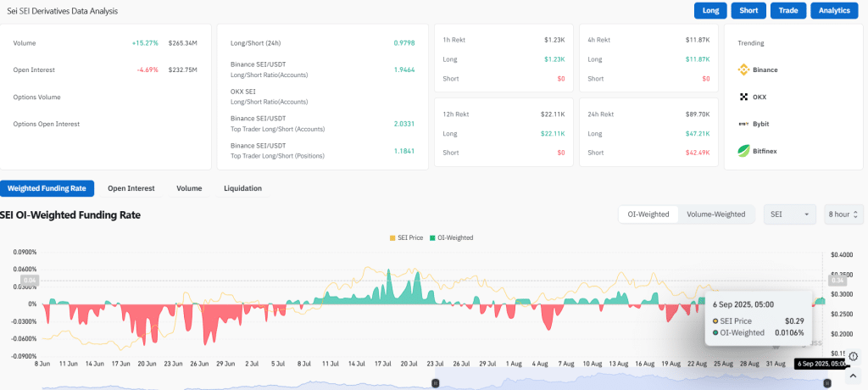The image size is (868, 390).
Task: Switch to the Open Interest tab
Action: tap(131, 188)
